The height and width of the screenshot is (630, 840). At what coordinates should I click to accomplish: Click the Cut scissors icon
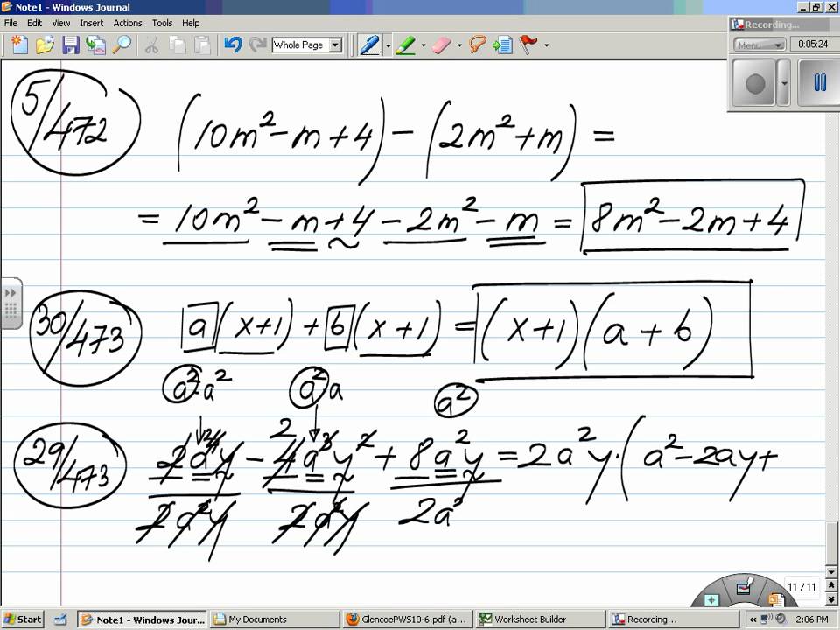pos(152,45)
